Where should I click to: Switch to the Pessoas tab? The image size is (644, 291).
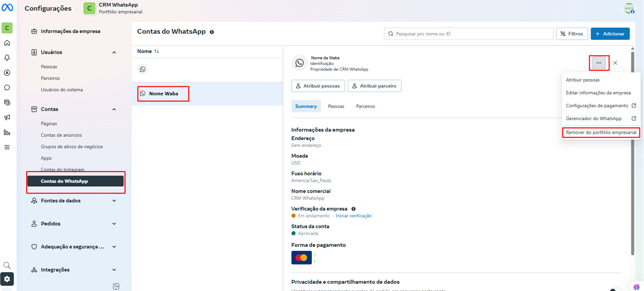(x=336, y=106)
